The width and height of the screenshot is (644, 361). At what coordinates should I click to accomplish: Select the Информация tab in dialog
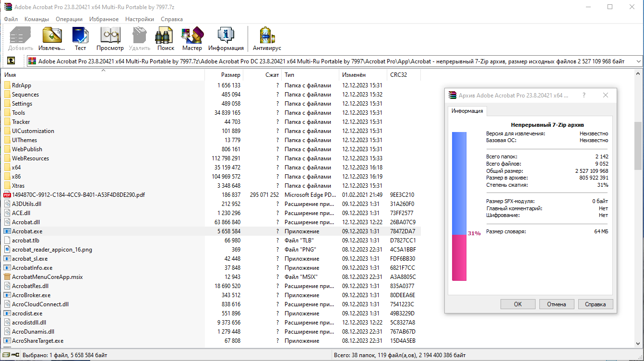pos(467,111)
